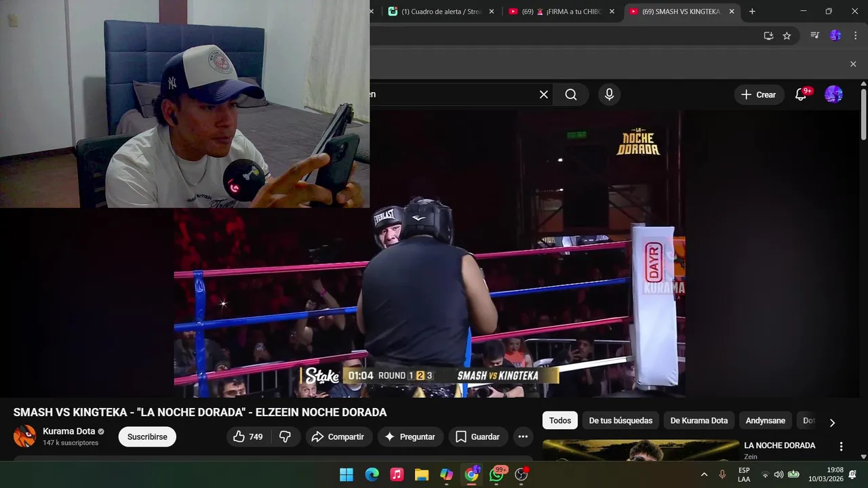Click the Preguntar button
Image resolution: width=868 pixels, height=488 pixels.
[x=410, y=437]
